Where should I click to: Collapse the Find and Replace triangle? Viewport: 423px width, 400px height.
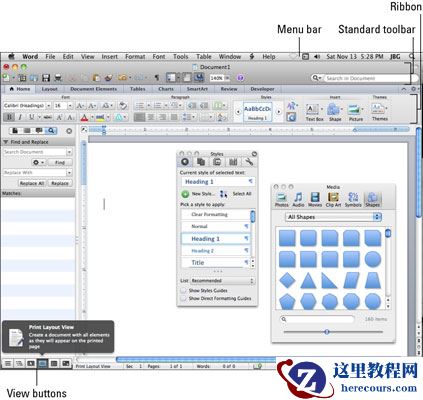(6, 142)
